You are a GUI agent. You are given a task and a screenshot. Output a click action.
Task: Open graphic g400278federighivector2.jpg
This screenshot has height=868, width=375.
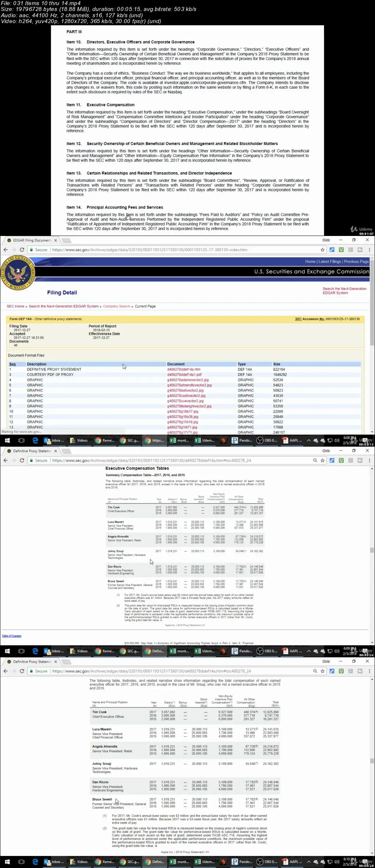pos(189,406)
